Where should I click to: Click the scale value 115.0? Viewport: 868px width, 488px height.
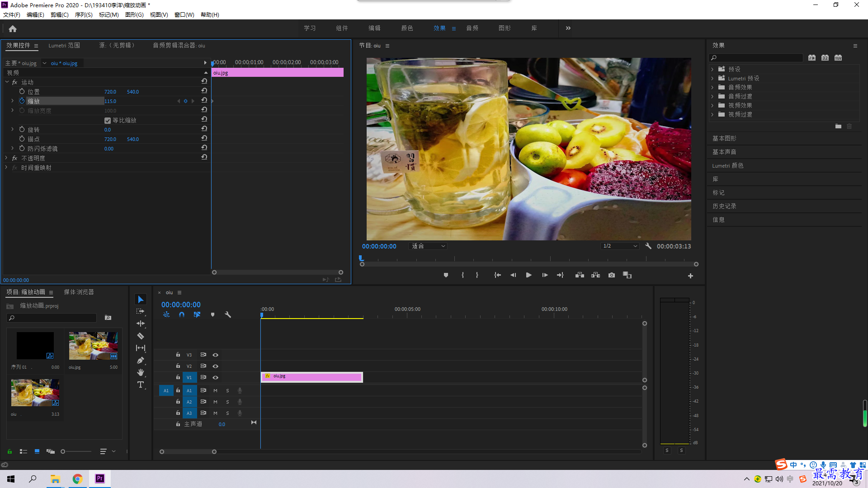pos(110,101)
